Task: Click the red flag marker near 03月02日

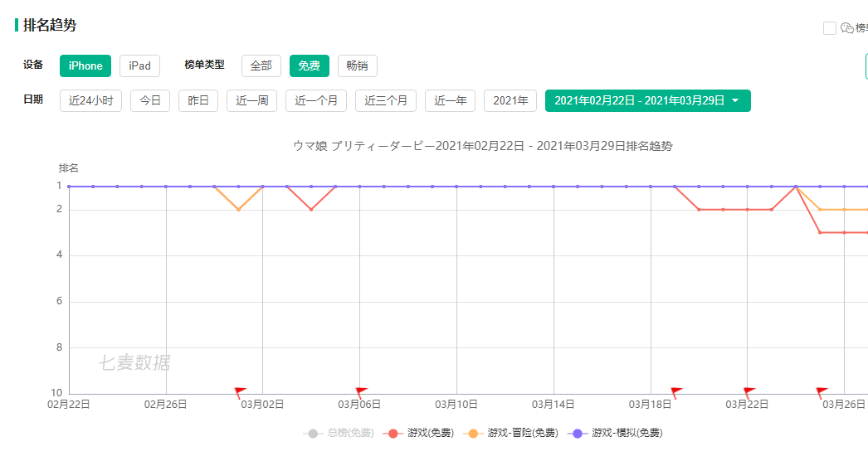Action: coord(240,393)
